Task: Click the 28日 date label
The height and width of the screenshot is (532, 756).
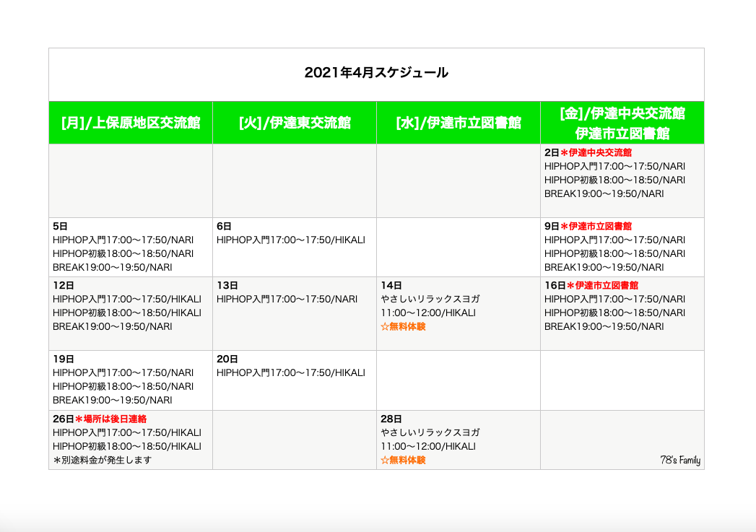Action: pyautogui.click(x=391, y=419)
